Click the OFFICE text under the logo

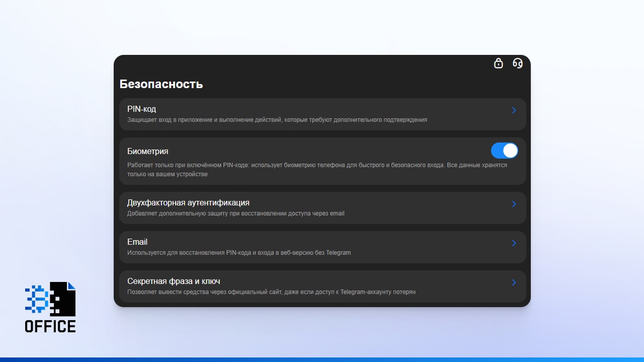coord(50,326)
